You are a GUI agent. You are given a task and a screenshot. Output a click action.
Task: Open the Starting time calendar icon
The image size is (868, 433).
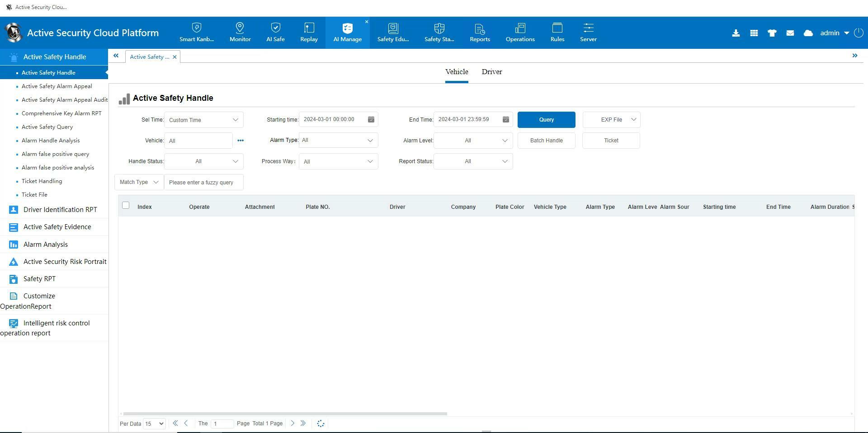371,119
